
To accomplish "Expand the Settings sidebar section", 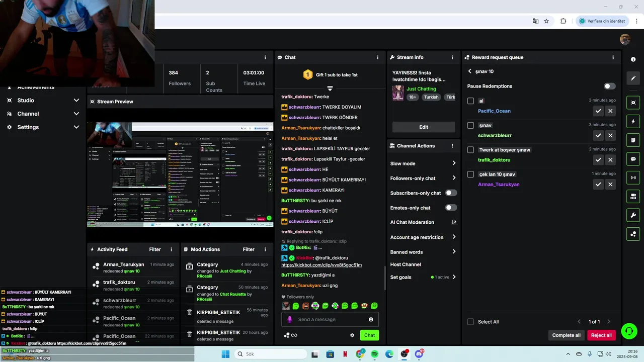I will 43,127.
